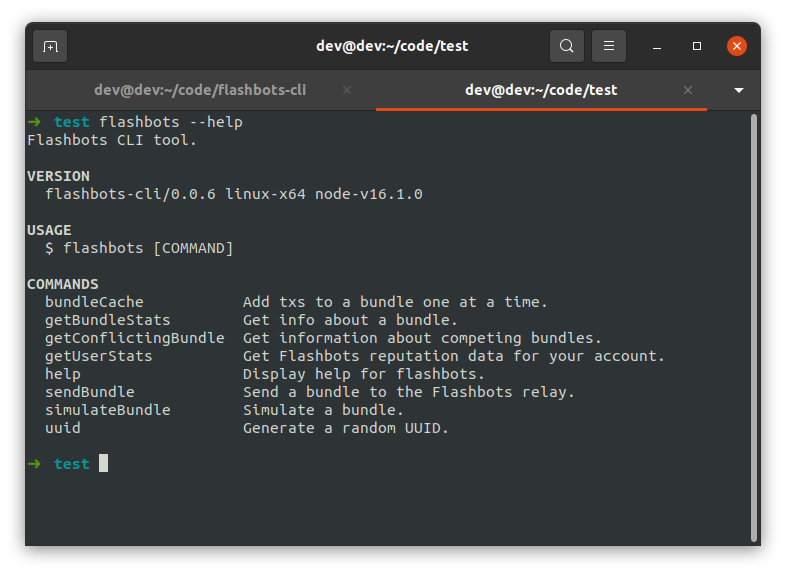This screenshot has height=574, width=786.
Task: Click the 'flashbots --help' command line
Action: (x=170, y=122)
